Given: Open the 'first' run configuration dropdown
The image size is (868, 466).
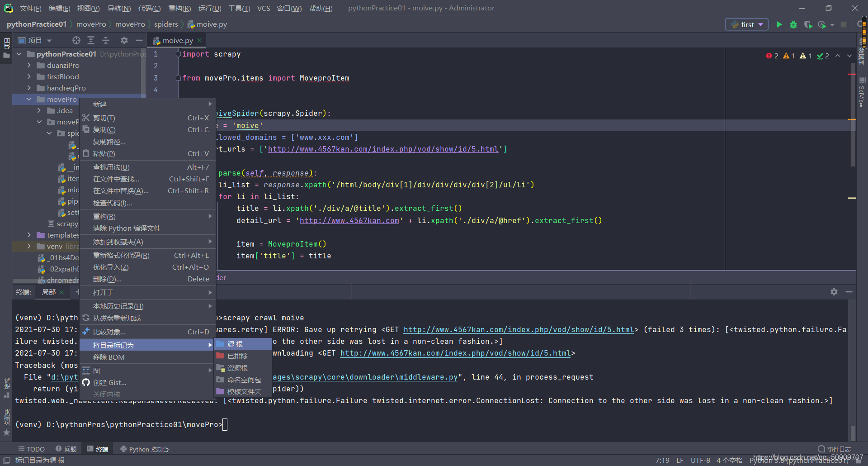Looking at the screenshot, I should [746, 24].
